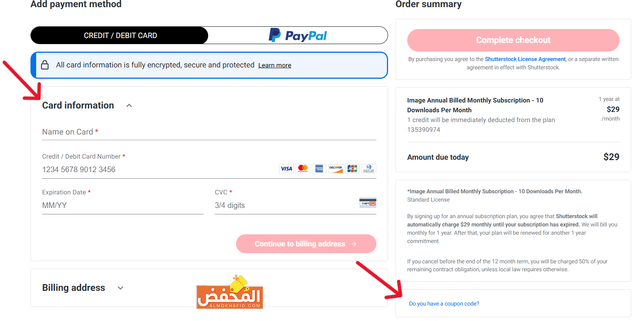
Task: Focus the Expiration Date MM/YY field
Action: pyautogui.click(x=123, y=205)
